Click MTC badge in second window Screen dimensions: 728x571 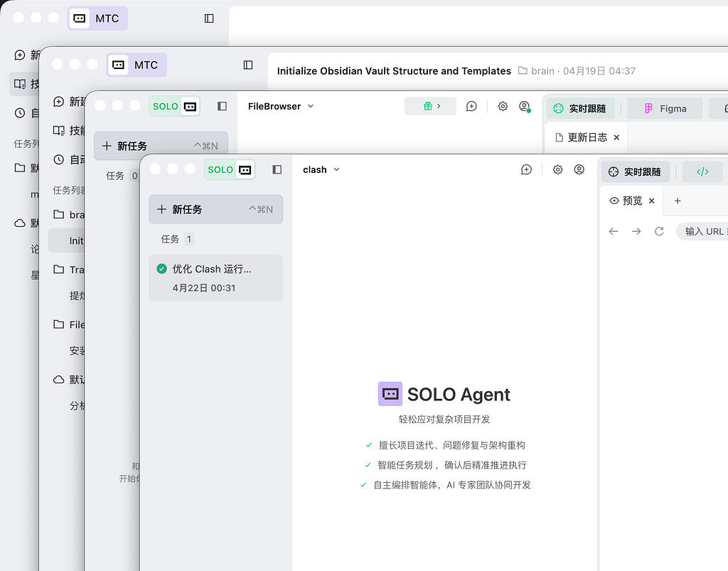(136, 65)
